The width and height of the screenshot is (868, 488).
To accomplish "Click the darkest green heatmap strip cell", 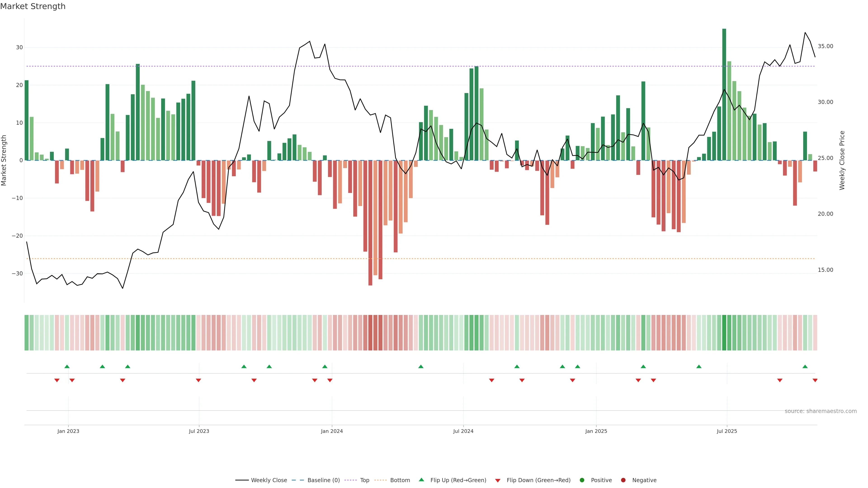I will [x=724, y=333].
